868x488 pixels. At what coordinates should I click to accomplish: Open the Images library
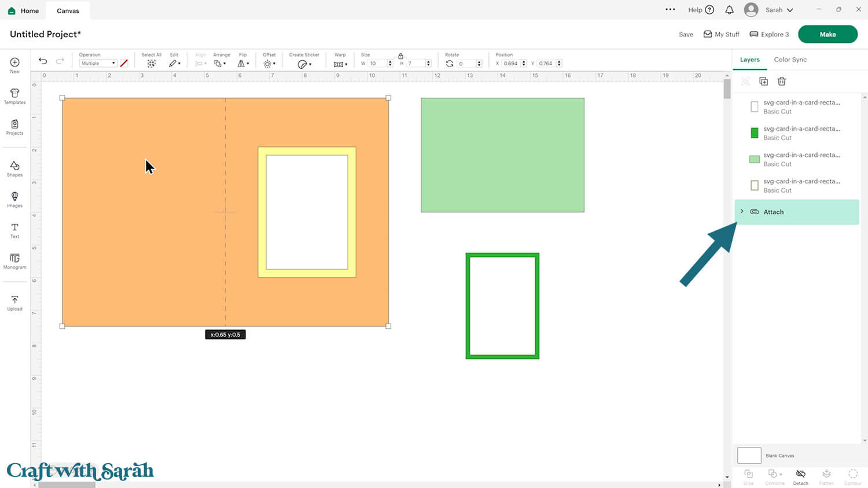click(x=14, y=199)
